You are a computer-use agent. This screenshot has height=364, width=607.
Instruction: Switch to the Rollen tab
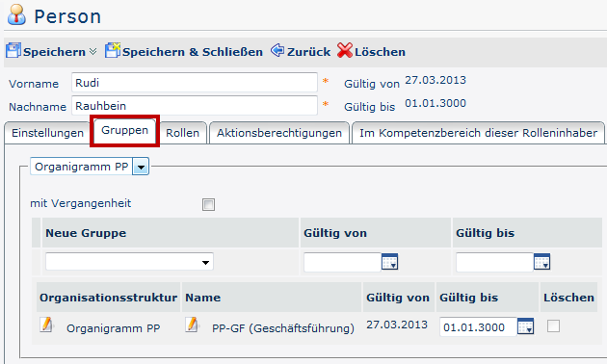(x=183, y=133)
